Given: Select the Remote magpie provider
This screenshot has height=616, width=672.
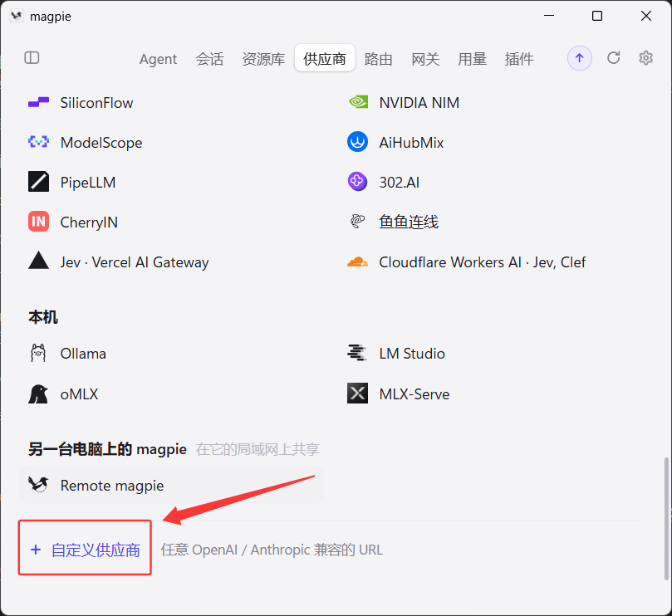Looking at the screenshot, I should click(x=171, y=485).
